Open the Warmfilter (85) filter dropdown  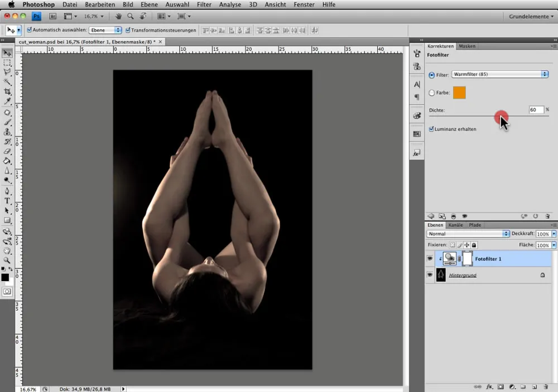(x=500, y=74)
